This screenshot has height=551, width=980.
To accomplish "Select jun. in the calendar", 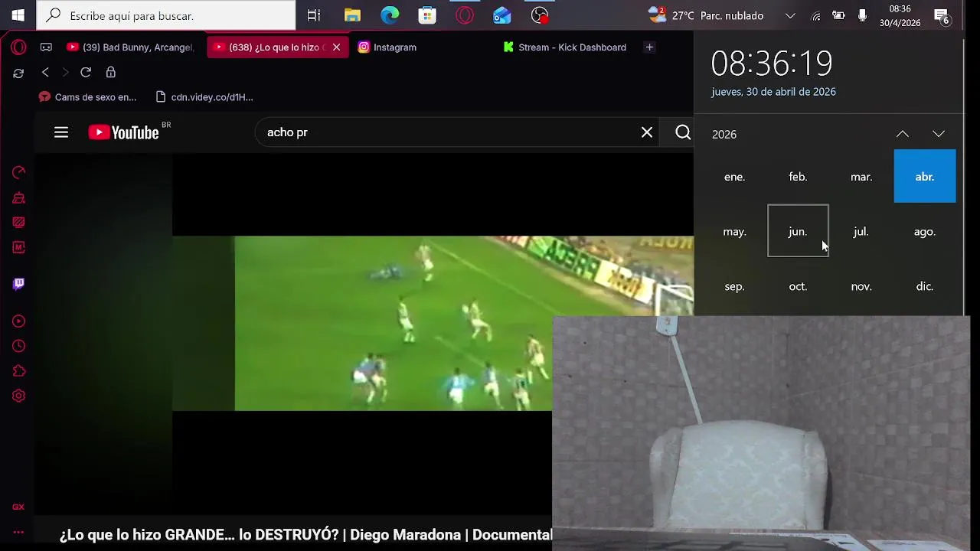I will coord(798,231).
